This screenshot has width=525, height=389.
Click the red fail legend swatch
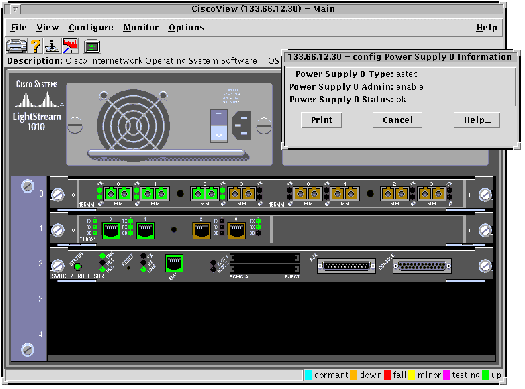pos(387,375)
